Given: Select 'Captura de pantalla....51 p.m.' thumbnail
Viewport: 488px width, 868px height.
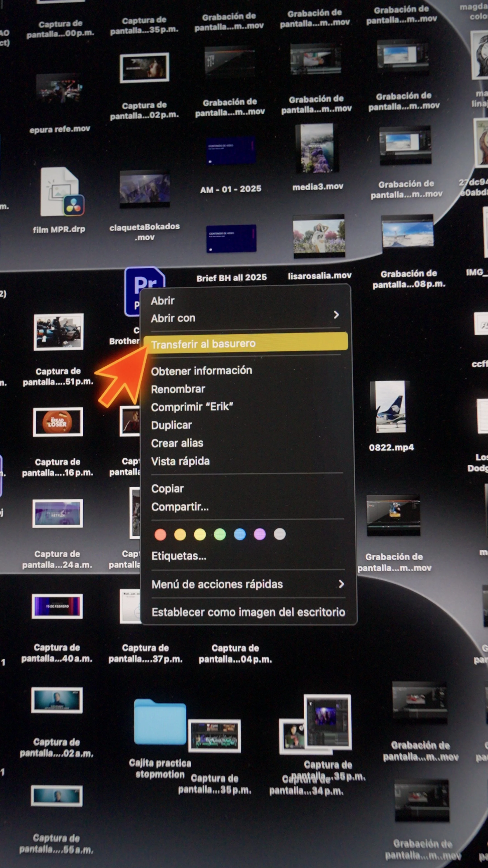Looking at the screenshot, I should pyautogui.click(x=58, y=332).
